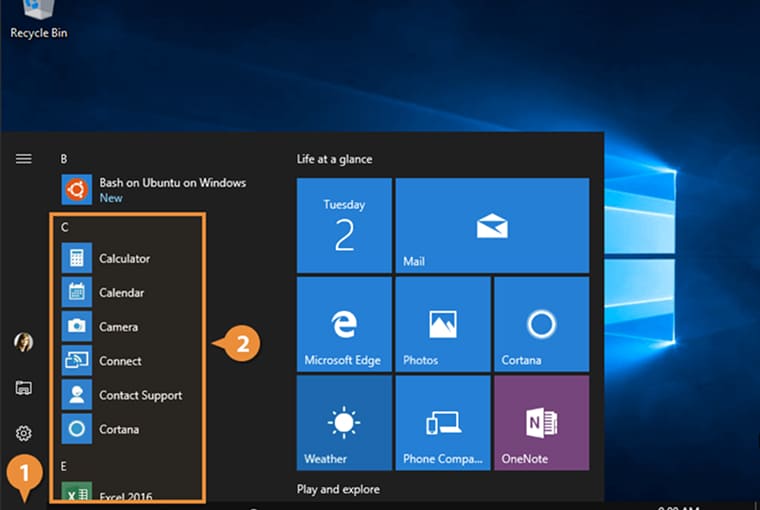Image resolution: width=760 pixels, height=510 pixels.
Task: Launch the OneNote tile
Action: coord(541,423)
